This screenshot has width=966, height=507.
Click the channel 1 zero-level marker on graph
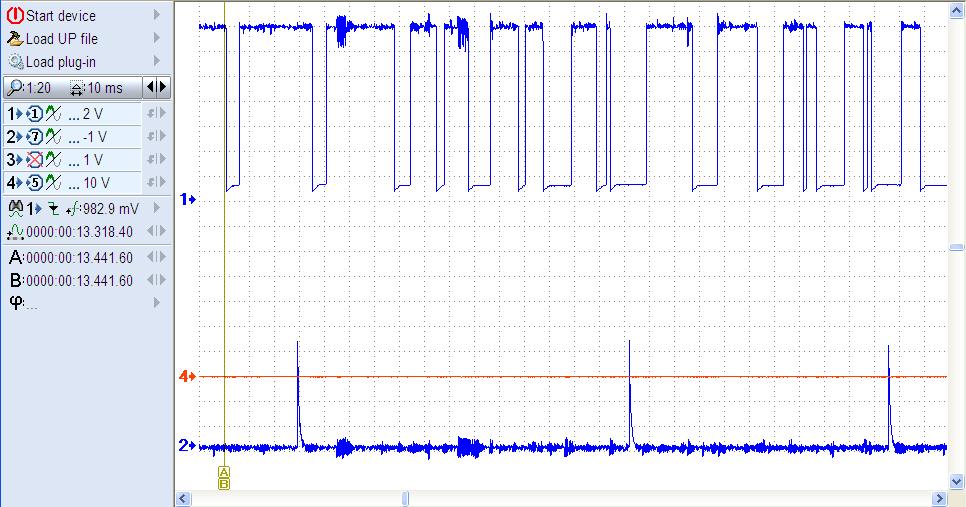pos(187,199)
